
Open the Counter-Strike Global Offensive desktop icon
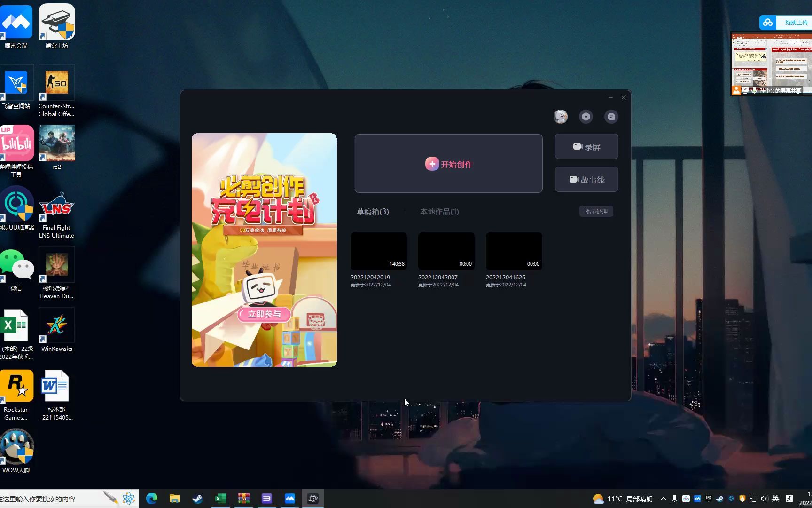[x=57, y=91]
